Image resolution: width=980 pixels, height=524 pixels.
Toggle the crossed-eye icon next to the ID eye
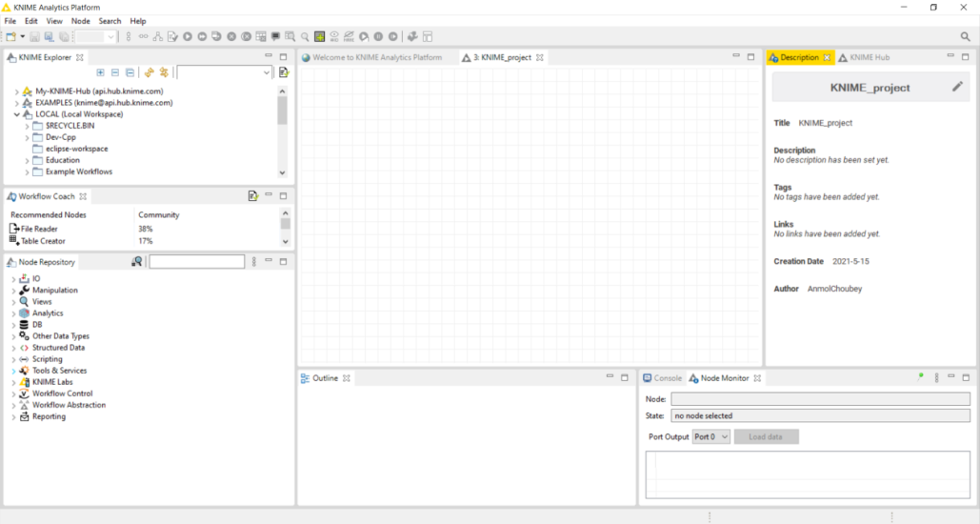[x=349, y=37]
